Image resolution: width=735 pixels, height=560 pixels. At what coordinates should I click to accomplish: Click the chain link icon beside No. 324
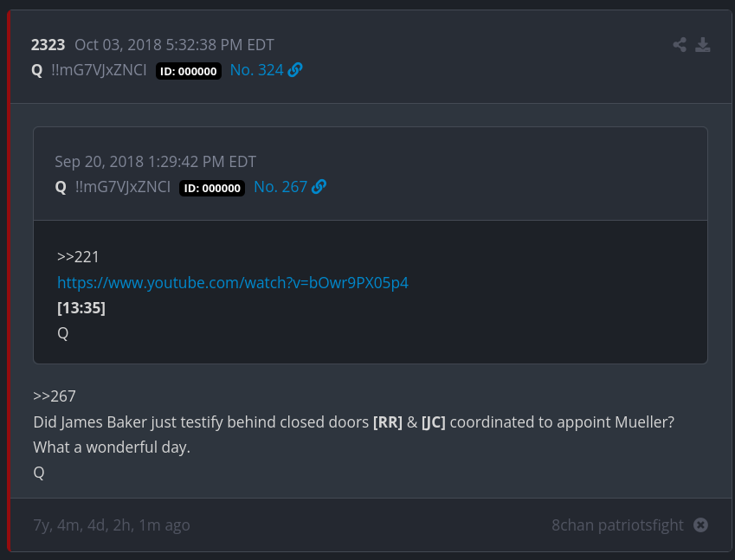(x=295, y=70)
